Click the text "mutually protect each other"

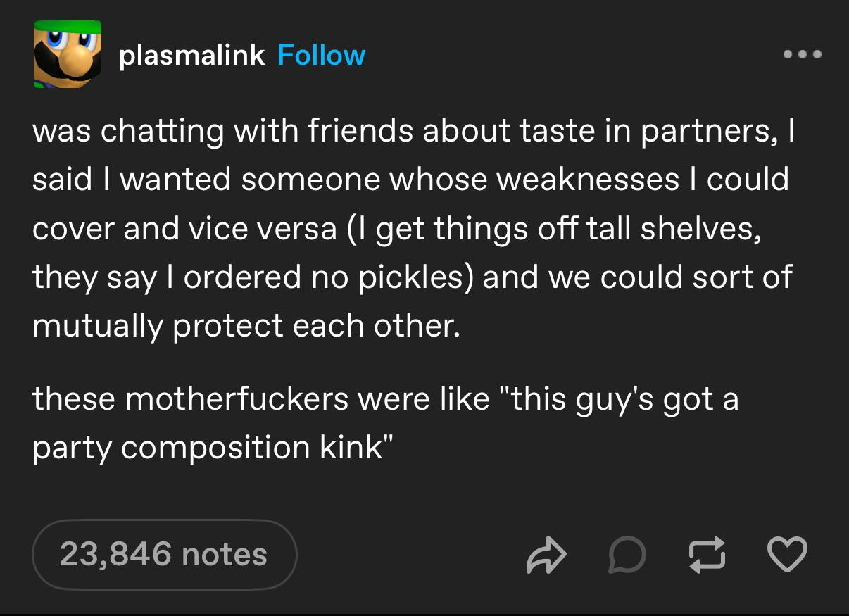coord(246,326)
